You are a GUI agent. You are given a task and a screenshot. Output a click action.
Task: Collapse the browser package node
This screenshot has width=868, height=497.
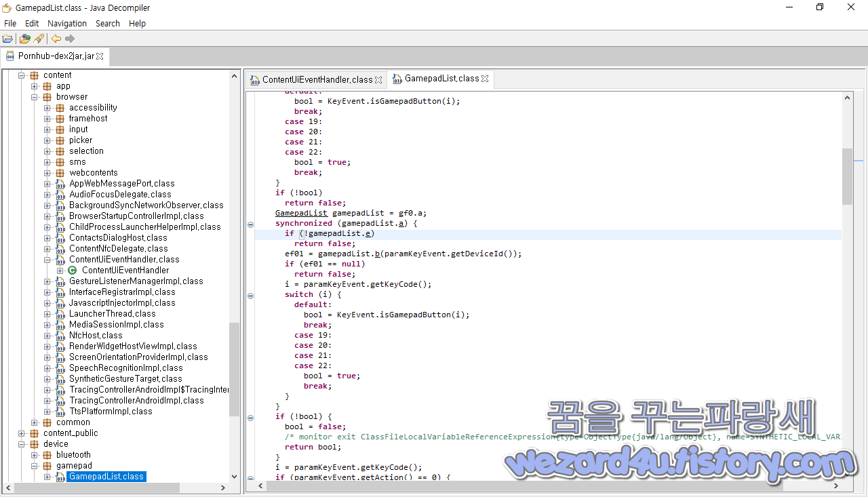[x=35, y=97]
